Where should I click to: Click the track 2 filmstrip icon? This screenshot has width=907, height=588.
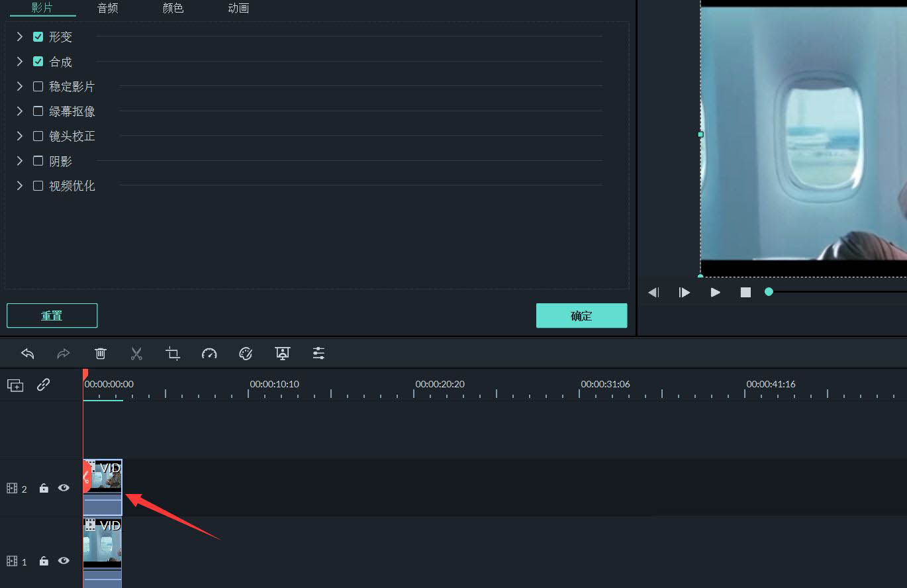[x=12, y=489]
